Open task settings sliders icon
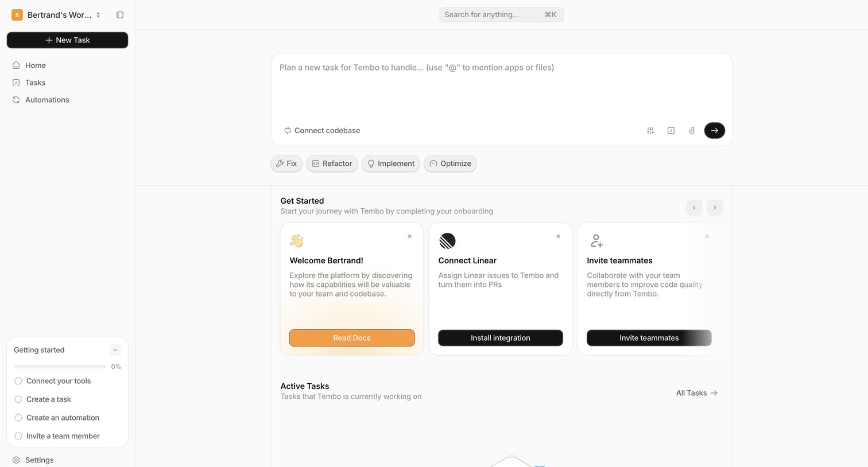Screen dimensions: 868x467 tap(650, 131)
